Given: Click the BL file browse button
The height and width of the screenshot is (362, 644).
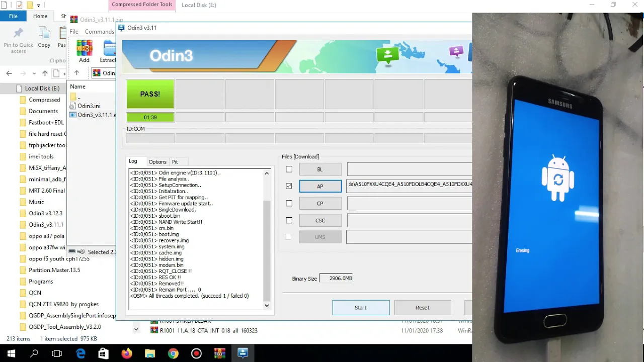Looking at the screenshot, I should pyautogui.click(x=320, y=169).
